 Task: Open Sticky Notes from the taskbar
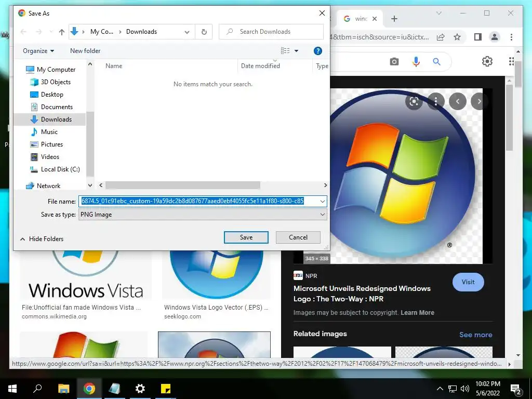coord(166,389)
